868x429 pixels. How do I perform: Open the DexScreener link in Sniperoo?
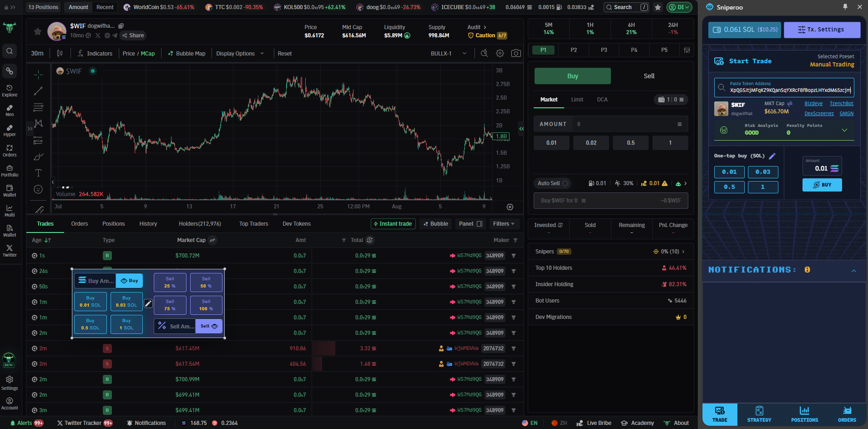[819, 114]
